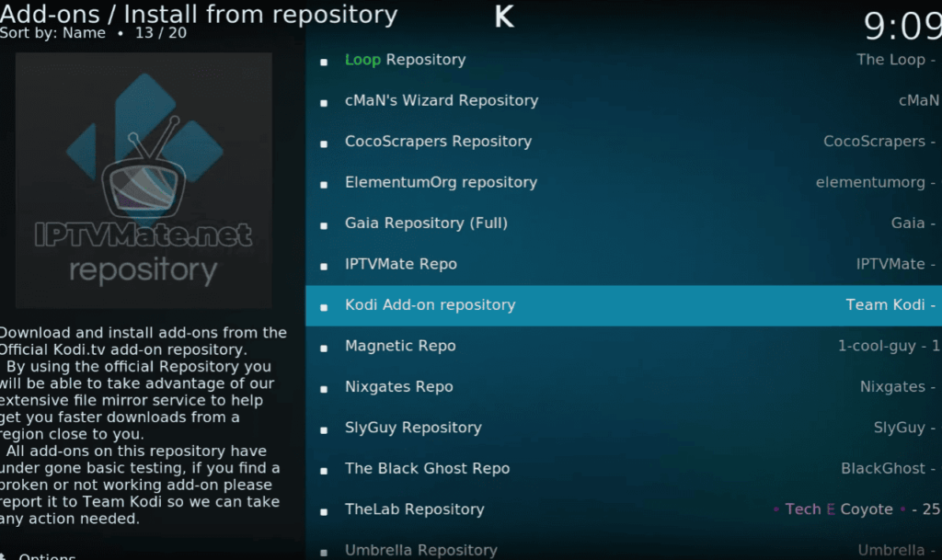This screenshot has height=560, width=942.
Task: Click the 'elementumorg' author label
Action: (x=870, y=182)
